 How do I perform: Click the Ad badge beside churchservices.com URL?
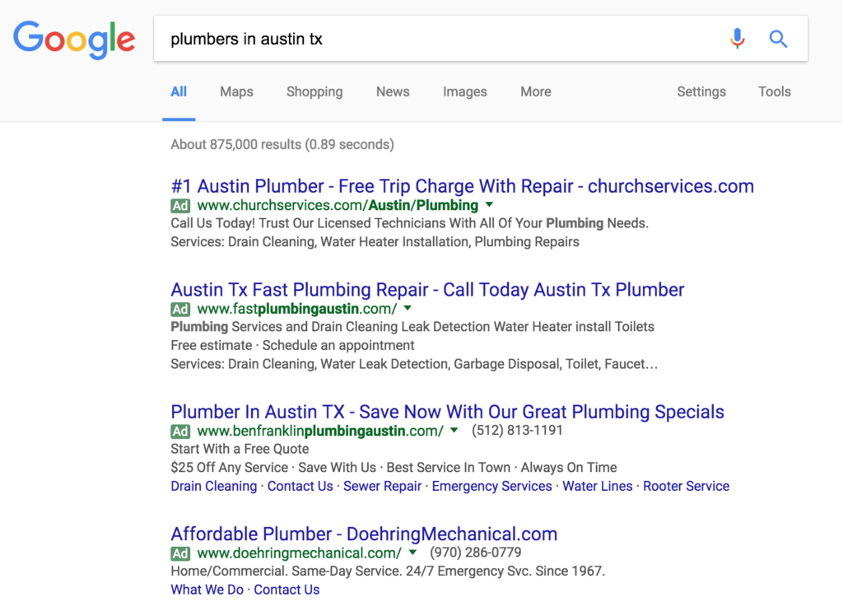click(x=180, y=206)
